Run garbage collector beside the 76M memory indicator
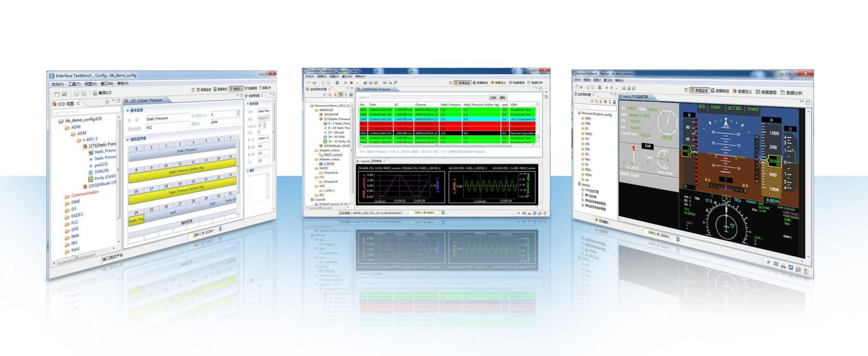 point(442,213)
